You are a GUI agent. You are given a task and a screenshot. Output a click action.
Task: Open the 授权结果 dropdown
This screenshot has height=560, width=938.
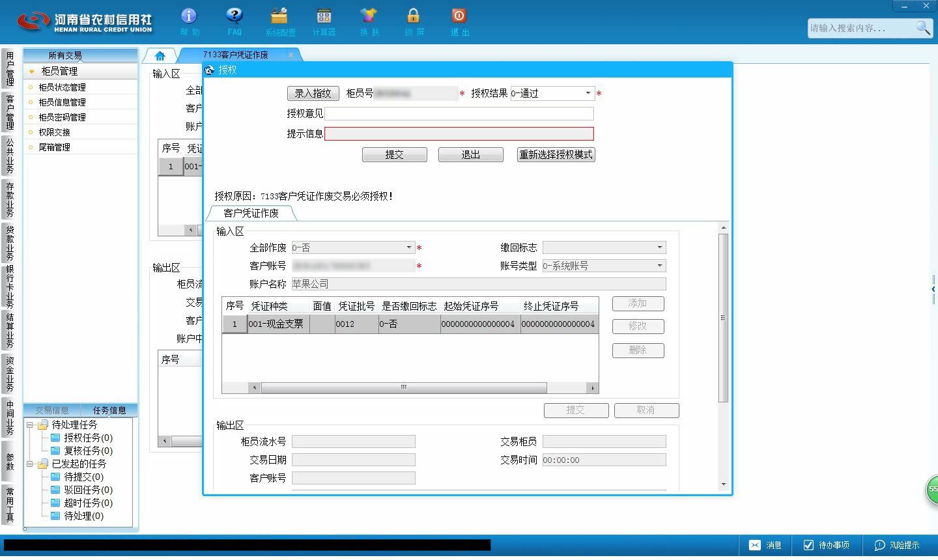588,93
